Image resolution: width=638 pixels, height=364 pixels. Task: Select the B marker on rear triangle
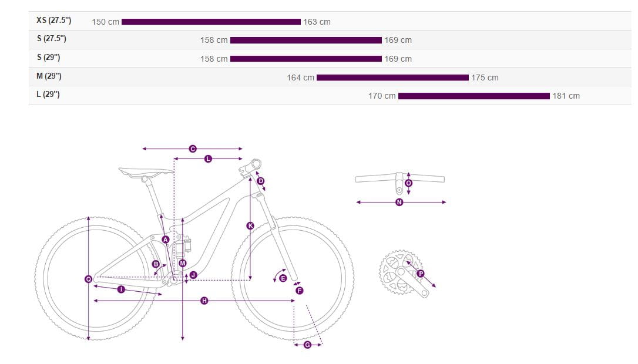[156, 264]
